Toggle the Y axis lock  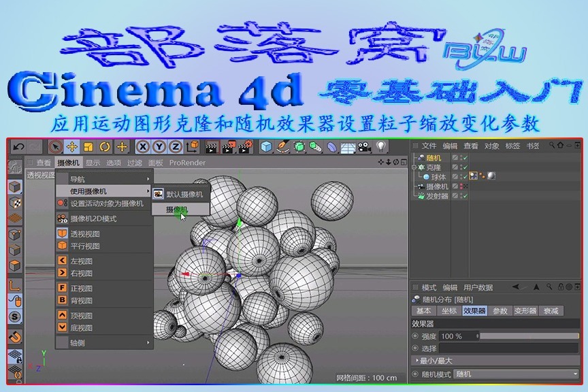point(159,147)
